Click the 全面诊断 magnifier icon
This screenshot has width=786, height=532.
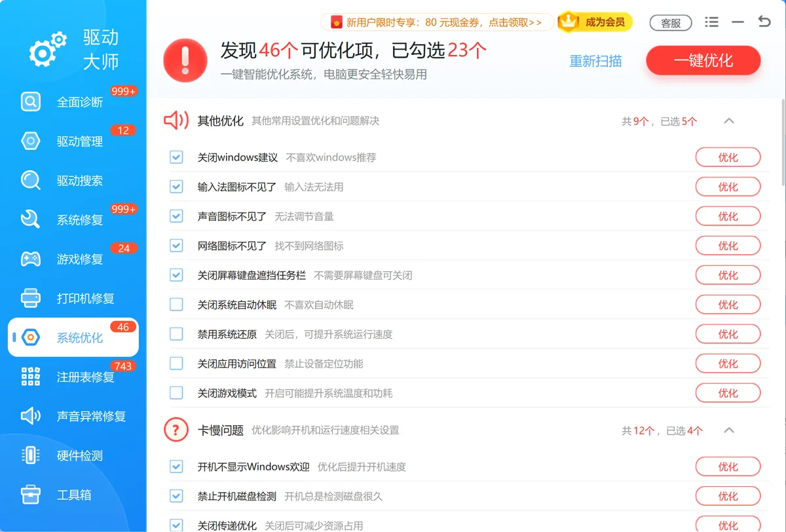[31, 102]
